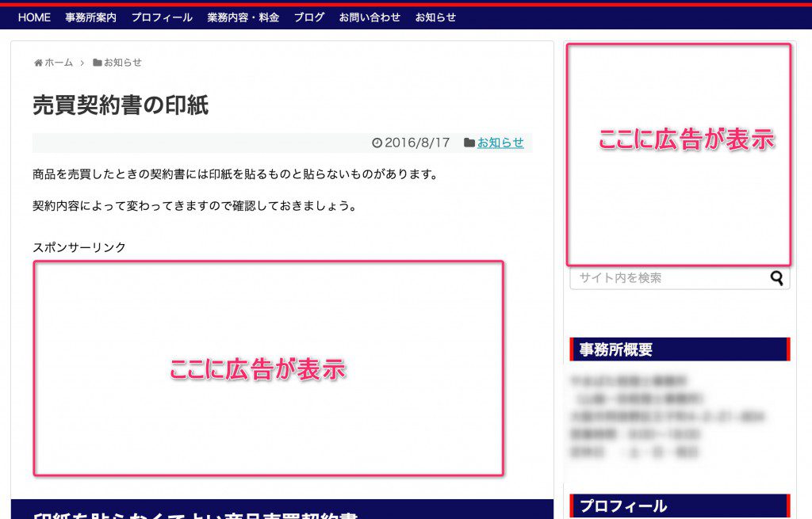Go to the プロフィール navigation item

click(x=162, y=17)
